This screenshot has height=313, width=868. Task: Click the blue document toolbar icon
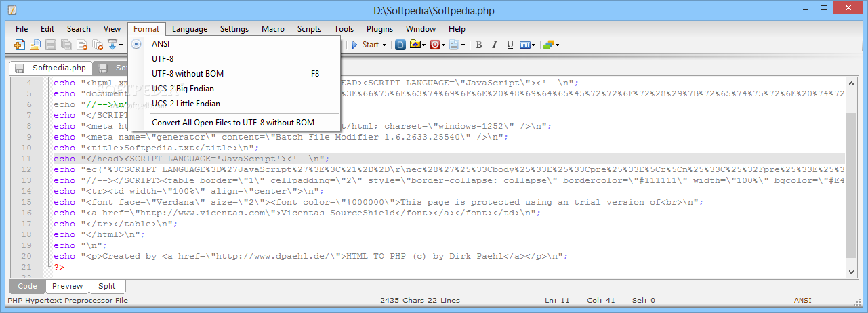(400, 45)
